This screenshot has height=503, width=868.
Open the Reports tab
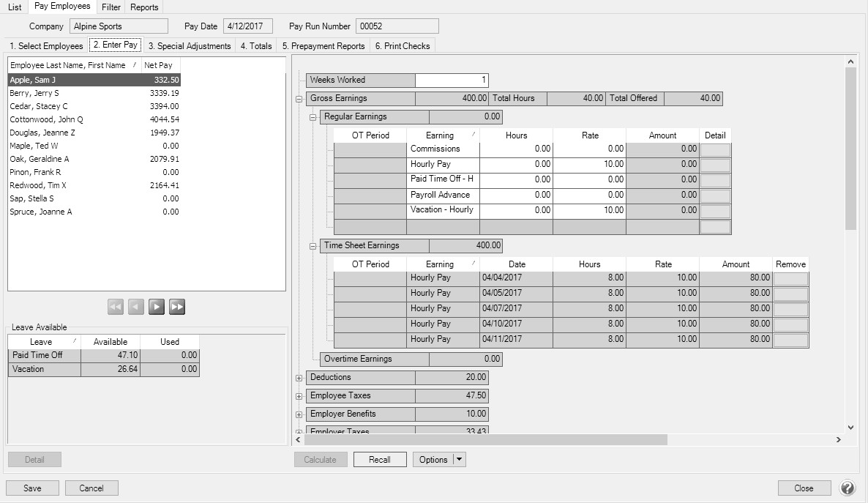coord(144,7)
